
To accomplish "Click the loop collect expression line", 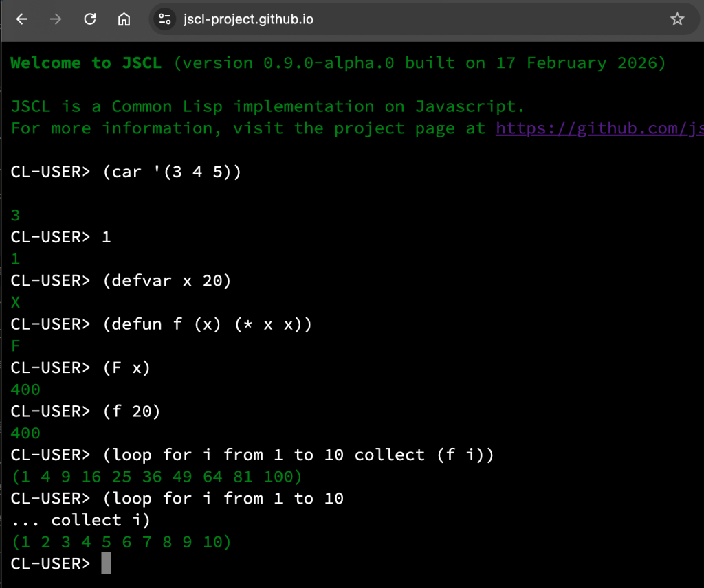I will pyautogui.click(x=299, y=454).
